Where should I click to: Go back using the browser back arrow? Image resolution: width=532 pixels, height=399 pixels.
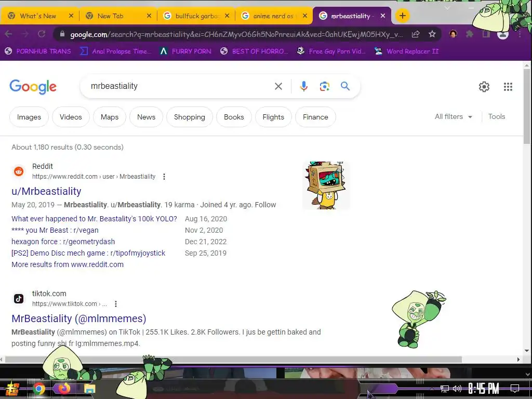8,34
